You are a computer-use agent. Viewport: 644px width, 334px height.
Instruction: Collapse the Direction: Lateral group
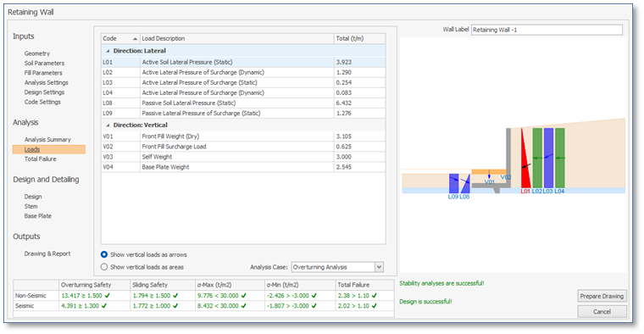coord(108,51)
